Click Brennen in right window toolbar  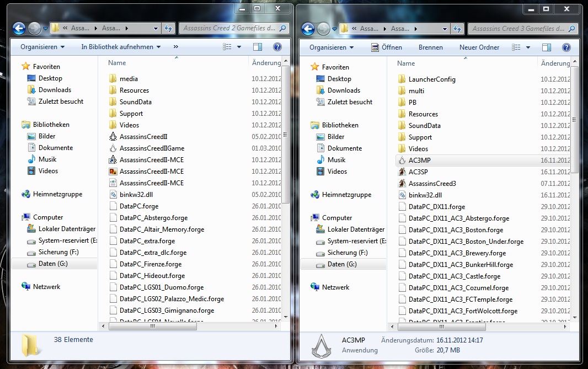point(430,47)
